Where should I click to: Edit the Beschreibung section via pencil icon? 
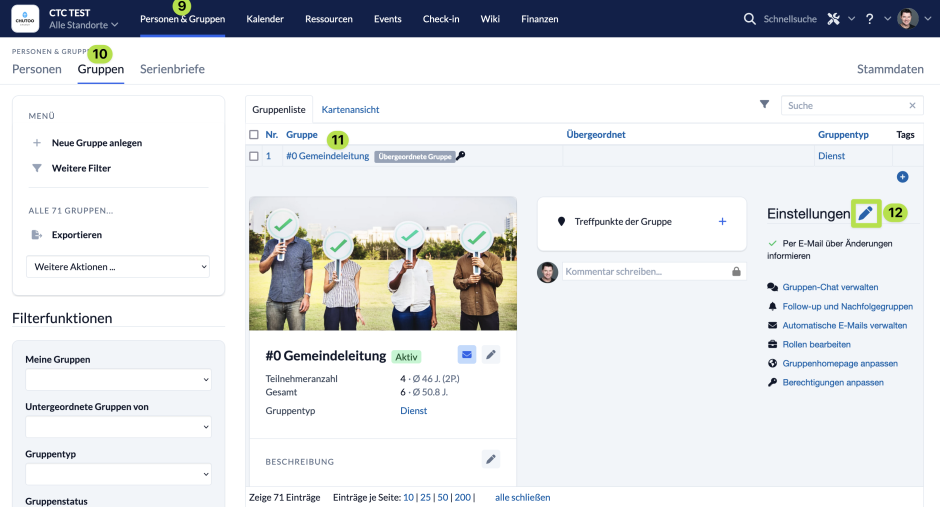tap(491, 459)
